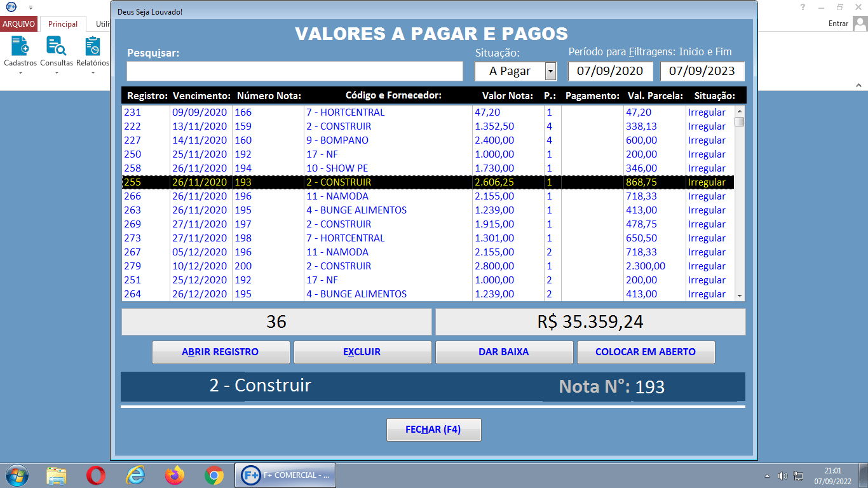Image resolution: width=868 pixels, height=488 pixels.
Task: Click the COLOCAR EM ABERTO button
Action: click(x=646, y=351)
